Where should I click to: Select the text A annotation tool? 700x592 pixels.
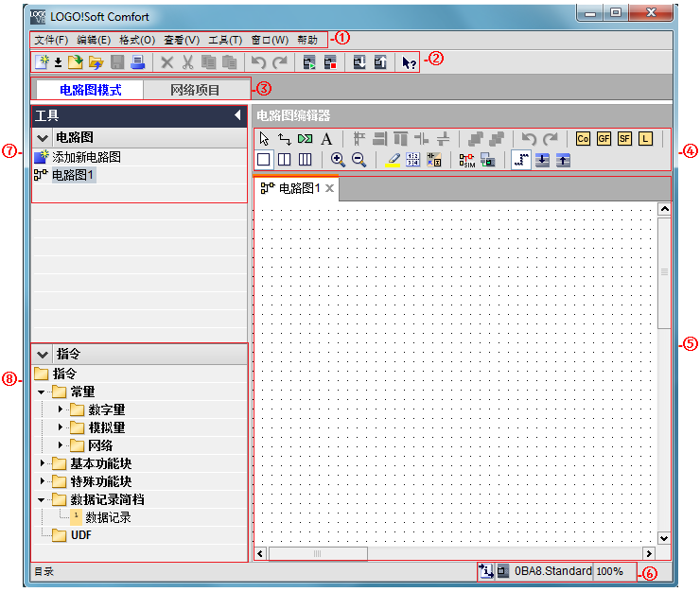pos(326,139)
